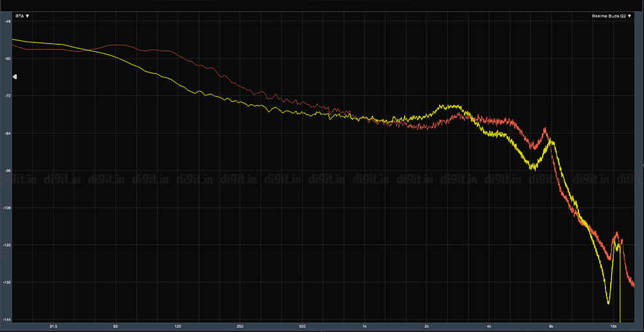This screenshot has height=332, width=644.
Task: Click the 4k frequency axis label
Action: pyautogui.click(x=489, y=327)
